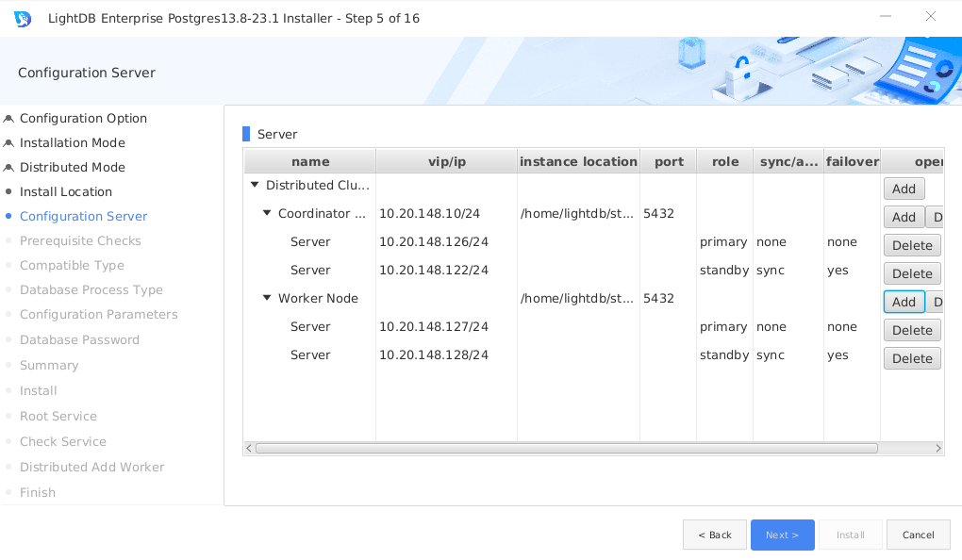
Task: Click 'primary' role of server 10.20.148.126/24
Action: pos(723,241)
